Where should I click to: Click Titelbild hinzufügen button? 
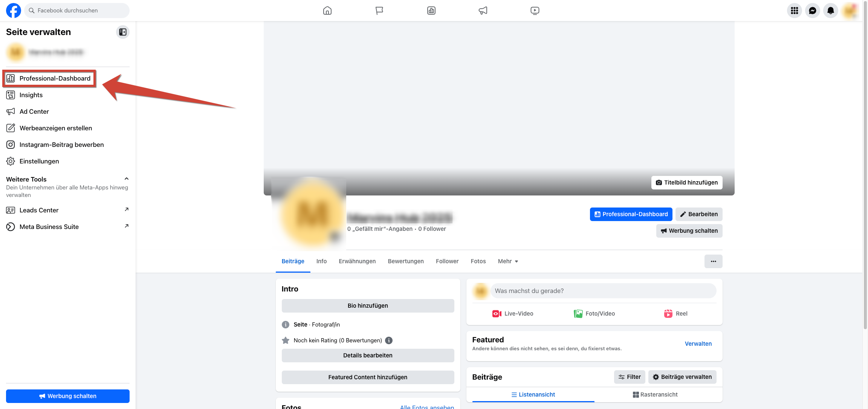click(x=686, y=183)
